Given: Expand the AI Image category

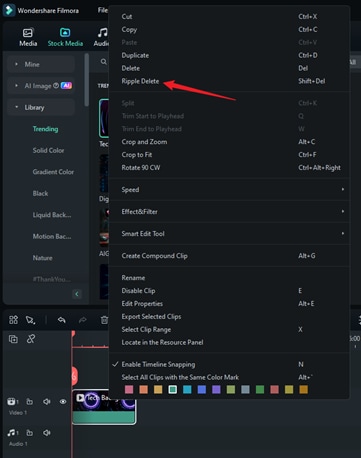Looking at the screenshot, I should (x=16, y=86).
